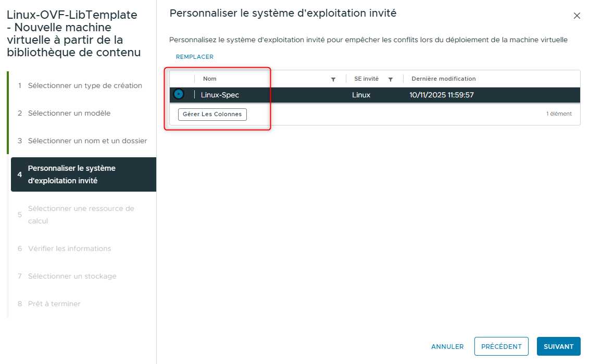Click the SUIVANT button
The image size is (589, 364).
tap(558, 346)
